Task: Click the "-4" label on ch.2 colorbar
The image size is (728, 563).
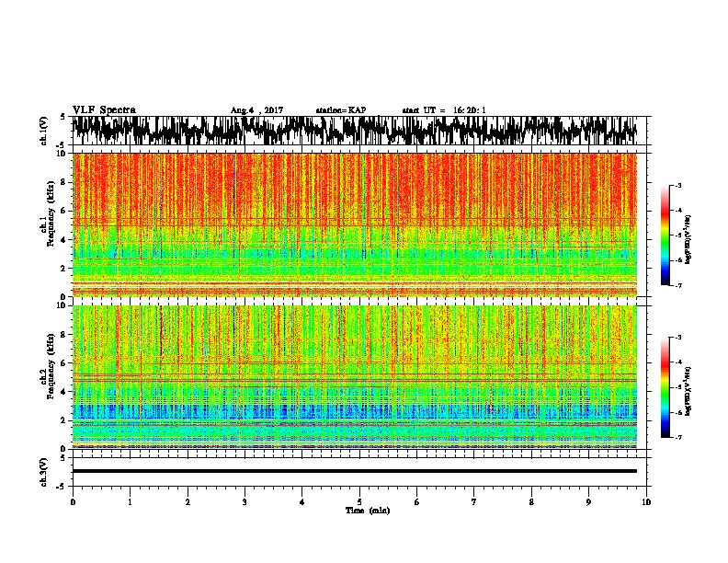Action: [678, 362]
